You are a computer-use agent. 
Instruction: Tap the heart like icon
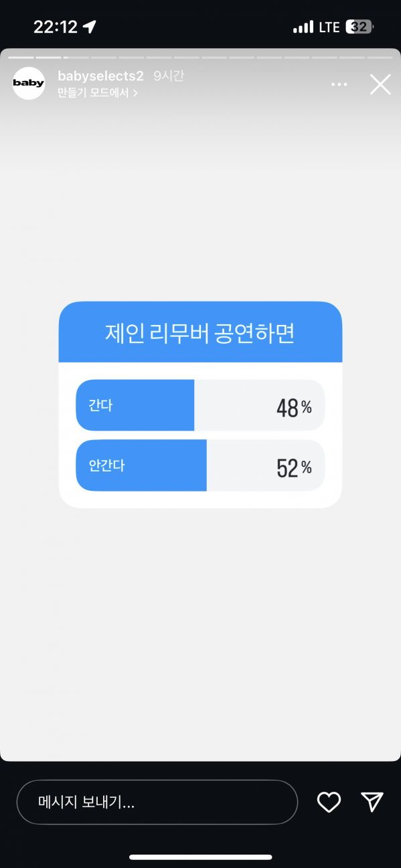(x=329, y=802)
